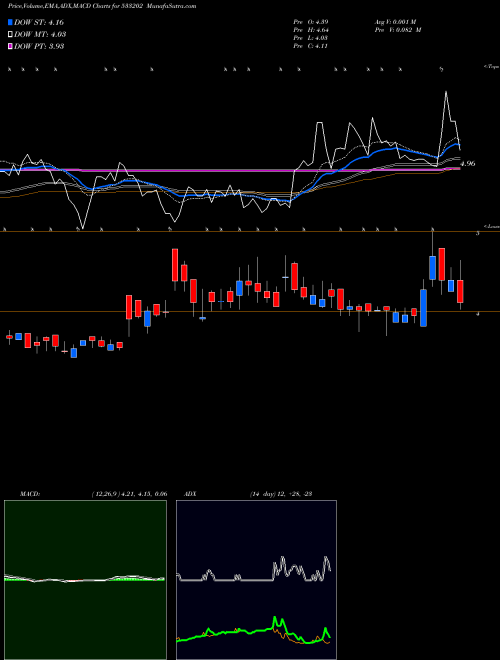
Task: Click the 'Pre V: 0.082 M' volume text
Action: (398, 30)
